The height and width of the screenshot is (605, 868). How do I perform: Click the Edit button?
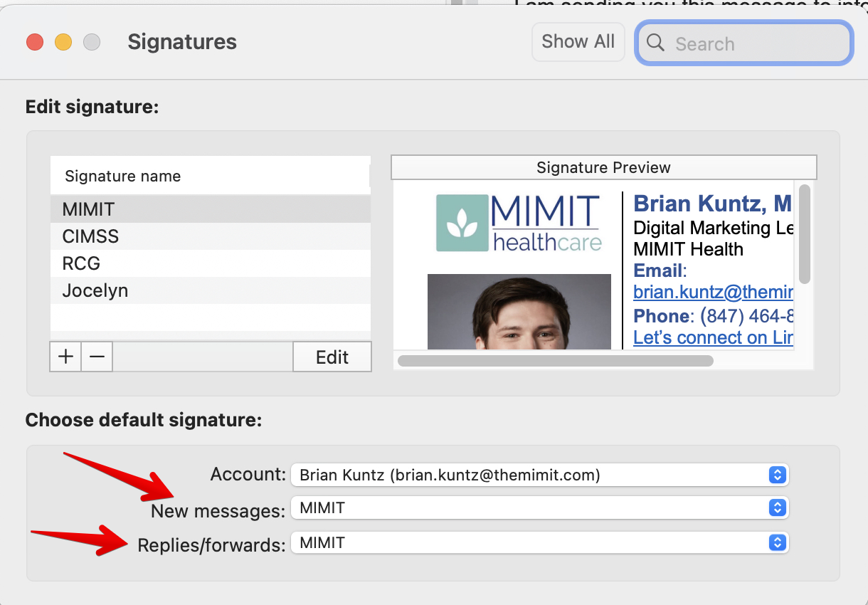332,356
